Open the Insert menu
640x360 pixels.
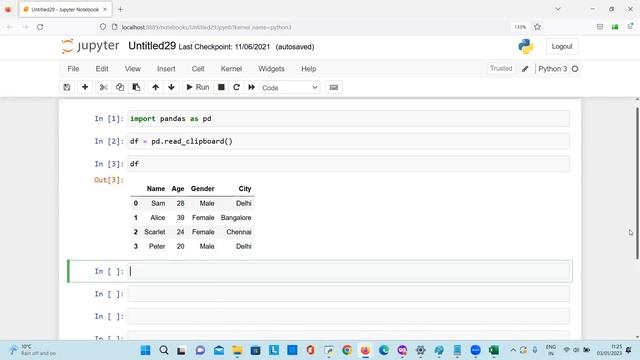166,69
